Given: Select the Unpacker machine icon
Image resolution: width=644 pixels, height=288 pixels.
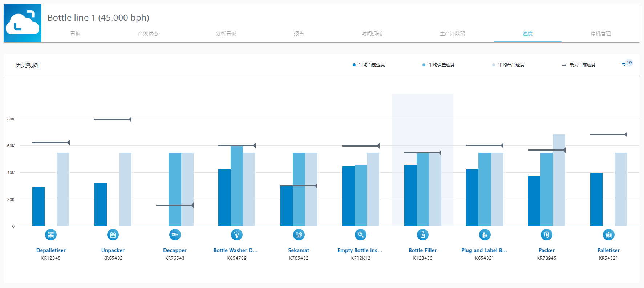Looking at the screenshot, I should tap(113, 235).
